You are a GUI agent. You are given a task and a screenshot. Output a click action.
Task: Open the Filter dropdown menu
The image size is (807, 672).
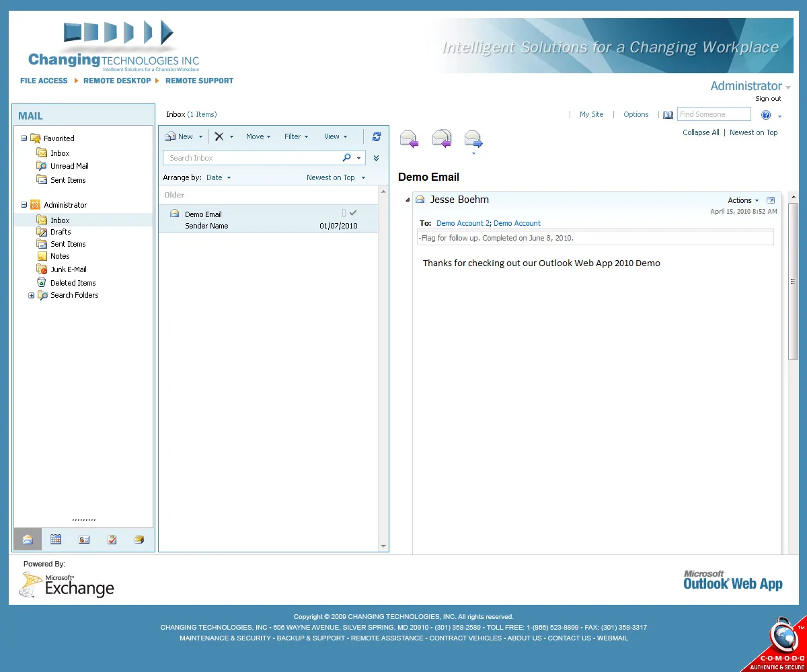297,136
